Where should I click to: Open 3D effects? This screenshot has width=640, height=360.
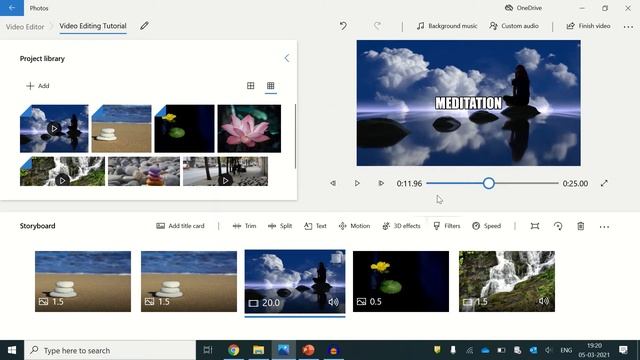[x=401, y=226]
